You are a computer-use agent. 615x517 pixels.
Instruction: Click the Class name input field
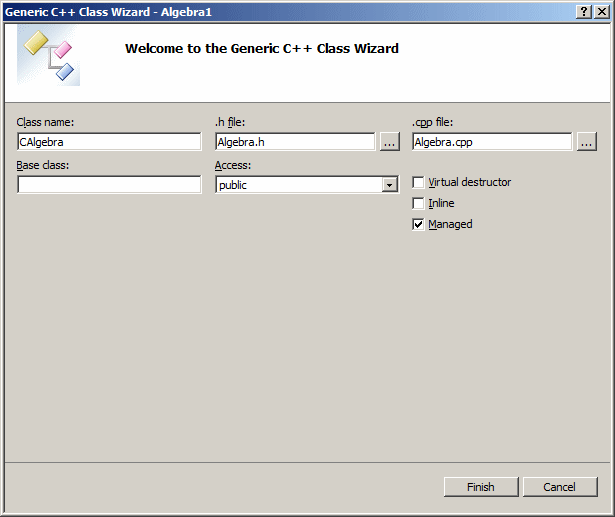pos(109,142)
